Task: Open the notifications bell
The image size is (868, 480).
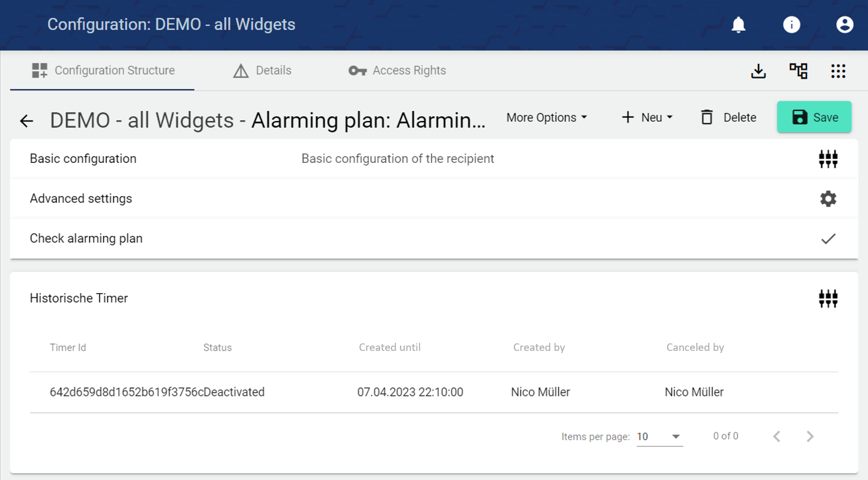Action: click(738, 25)
